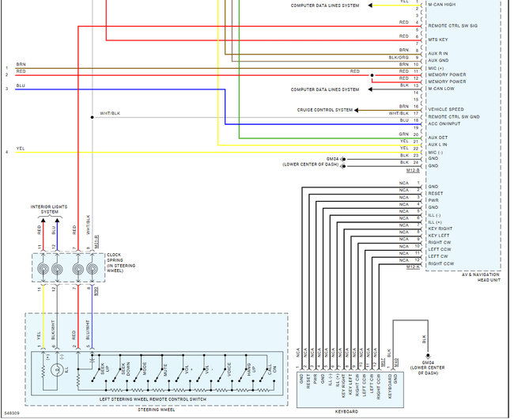The width and height of the screenshot is (514, 420).
Task: Click the BLK/WHT wire label below clock spring
Action: pyautogui.click(x=53, y=330)
